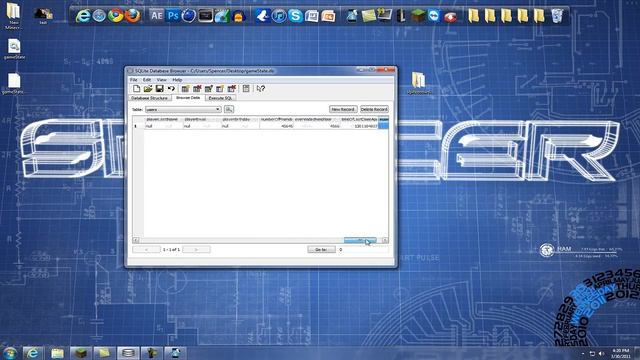Click the Create Table toolbar icon

(x=185, y=89)
